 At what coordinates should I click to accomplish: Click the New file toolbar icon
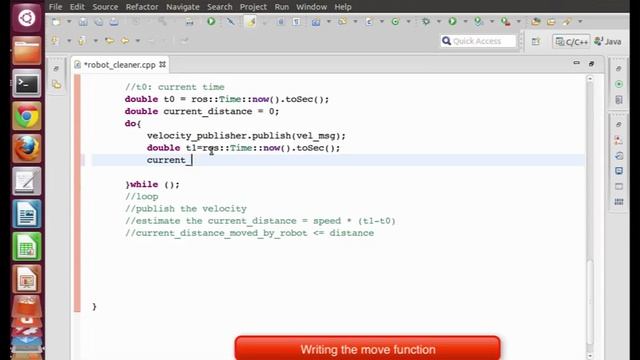tap(56, 22)
